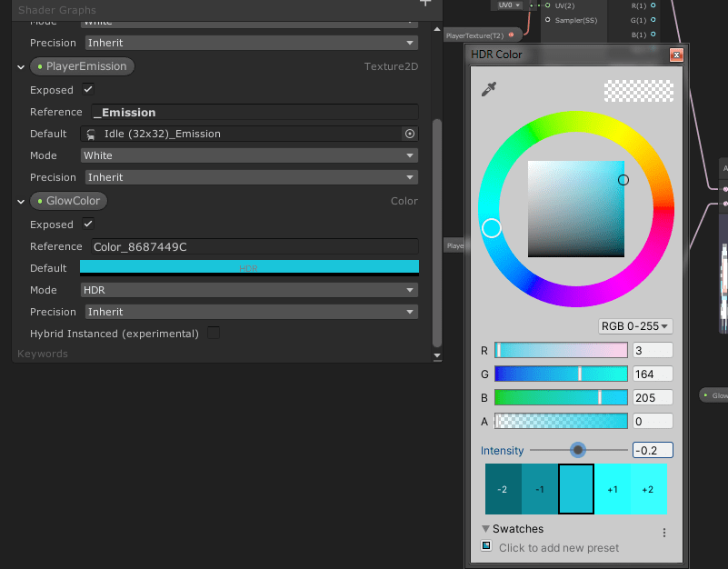Enable Hybrid Instanced (experimental)
The height and width of the screenshot is (569, 728).
point(213,334)
